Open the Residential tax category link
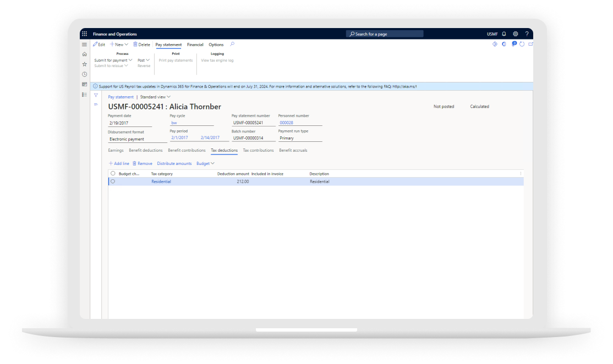Screen dimensions: 613x364 click(x=161, y=181)
